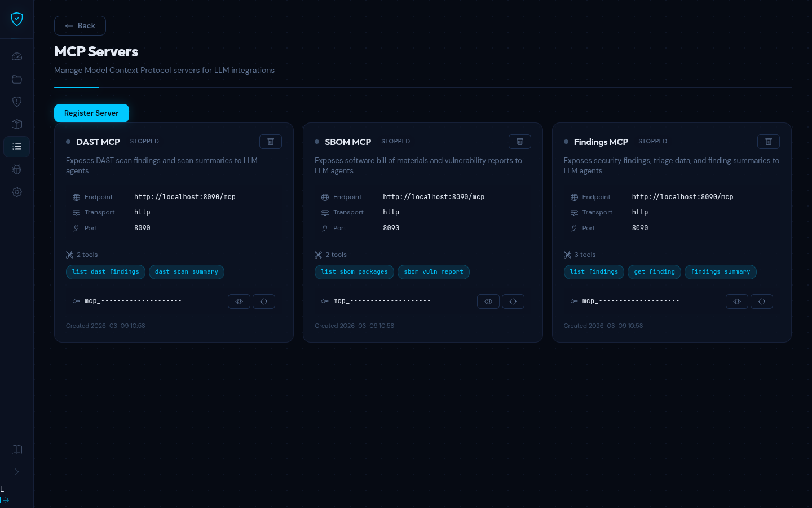812x508 pixels.
Task: Open the dashboard gauge sidebar icon
Action: [17, 56]
